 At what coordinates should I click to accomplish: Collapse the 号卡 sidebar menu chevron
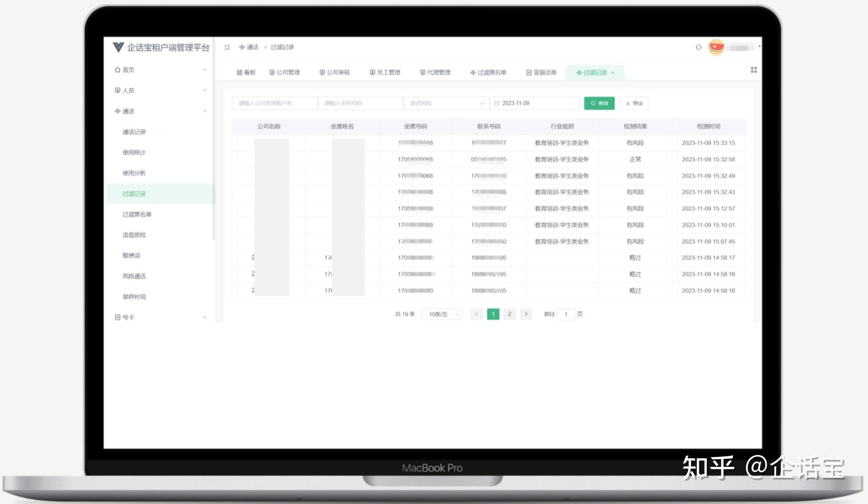[x=205, y=317]
